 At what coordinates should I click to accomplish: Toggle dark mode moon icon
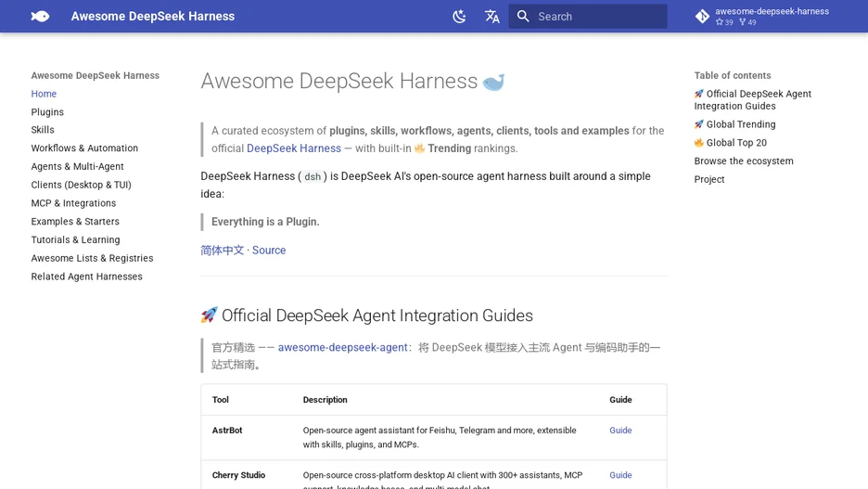(x=459, y=16)
